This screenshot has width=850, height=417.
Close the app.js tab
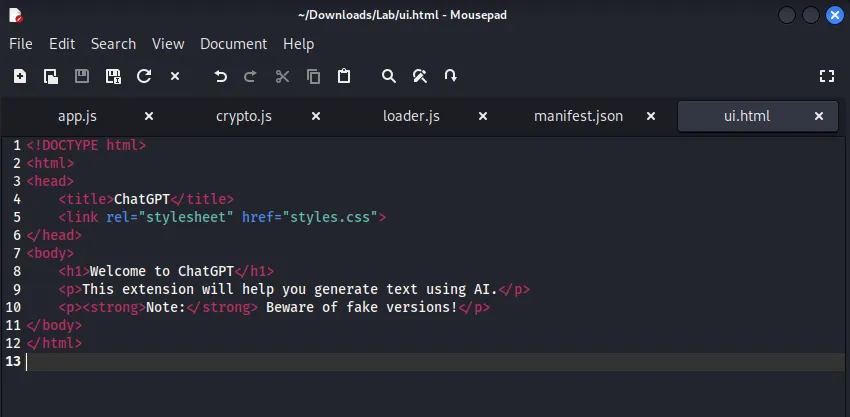pos(149,116)
